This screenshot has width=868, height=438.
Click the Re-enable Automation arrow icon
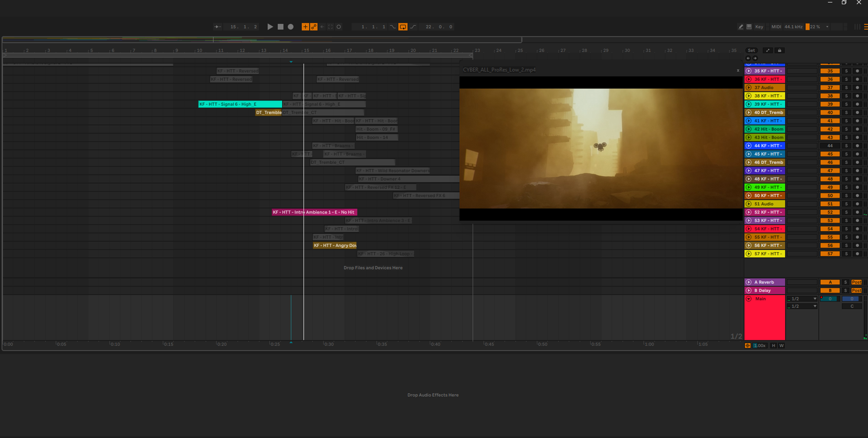pos(322,27)
